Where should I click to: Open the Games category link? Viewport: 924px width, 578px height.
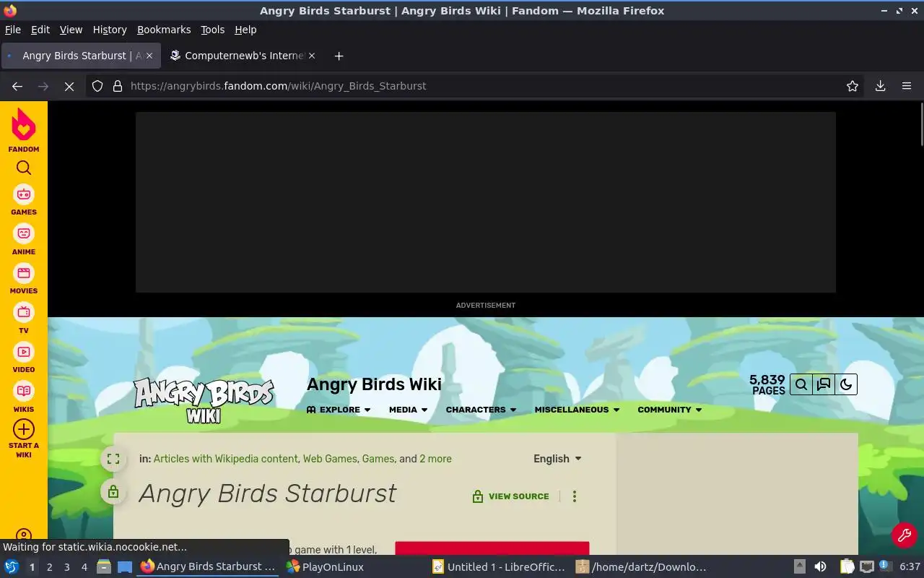point(378,459)
